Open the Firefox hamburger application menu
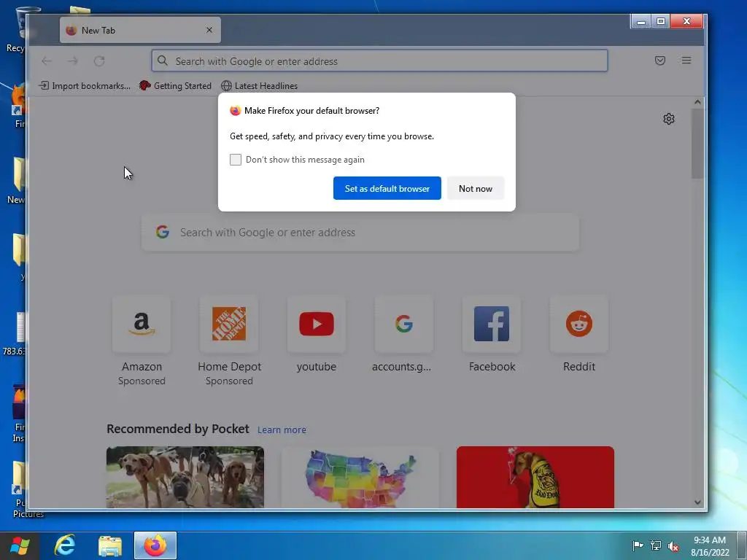747x560 pixels. tap(686, 61)
